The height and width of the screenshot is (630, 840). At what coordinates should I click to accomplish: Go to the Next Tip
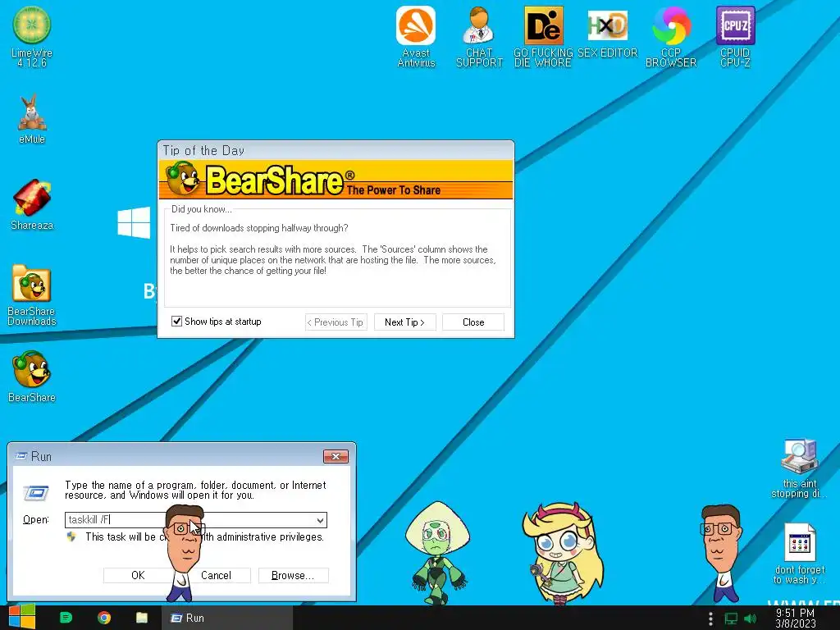point(404,322)
